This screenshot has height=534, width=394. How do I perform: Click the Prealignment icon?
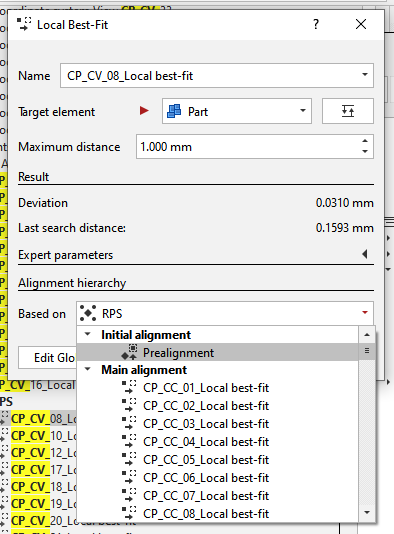[x=130, y=352]
